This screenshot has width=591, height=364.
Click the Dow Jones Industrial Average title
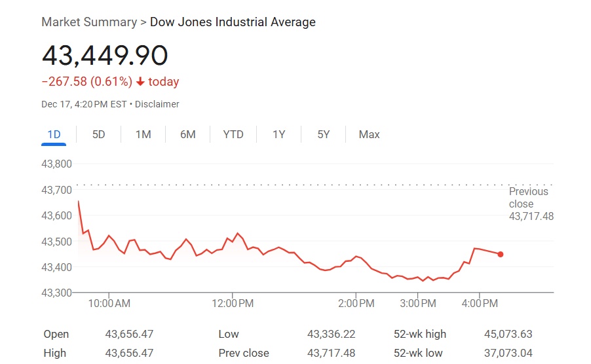click(233, 22)
